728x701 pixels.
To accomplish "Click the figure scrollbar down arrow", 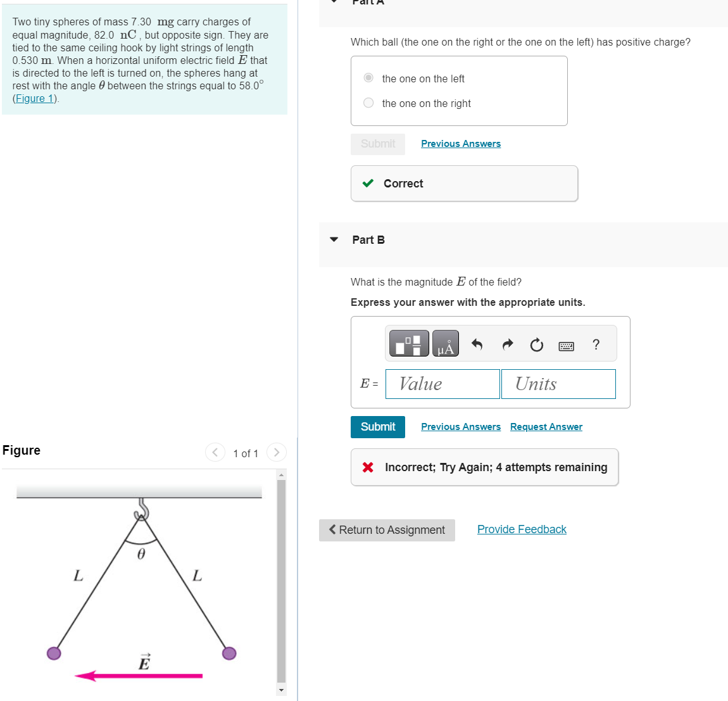I will point(281,690).
